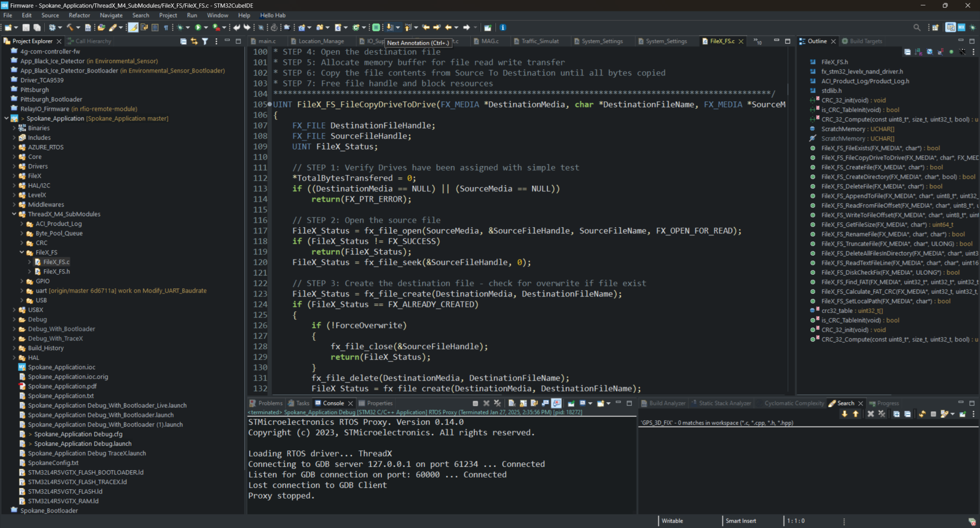Collapse the ThreadX_M4_SubModules folder
Viewport: 980px width, 528px height.
point(14,215)
